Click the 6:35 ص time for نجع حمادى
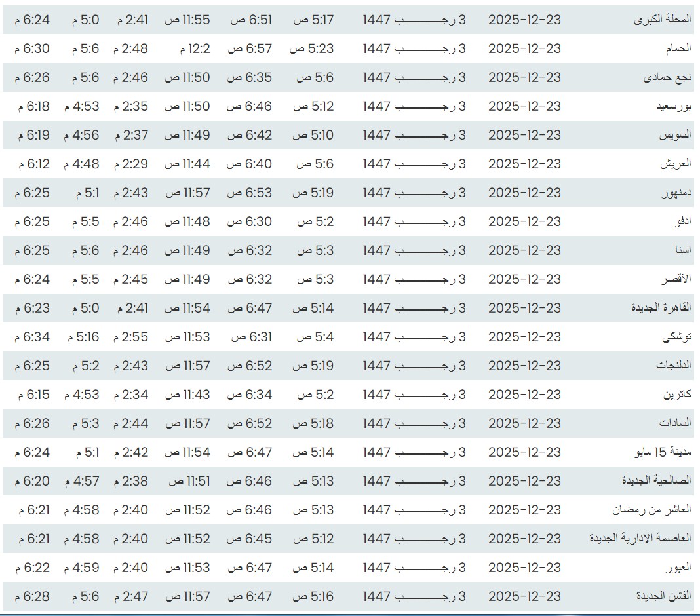The height and width of the screenshot is (616, 700). coord(249,78)
